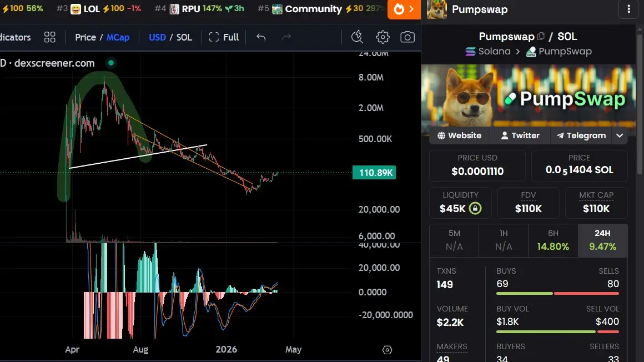Click the Aug label on time axis

[140, 350]
